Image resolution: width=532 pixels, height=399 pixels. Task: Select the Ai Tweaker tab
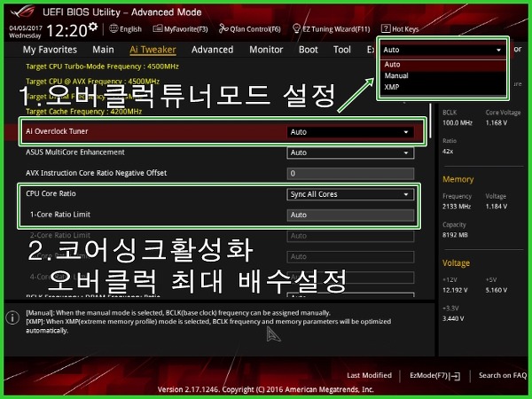coord(153,50)
